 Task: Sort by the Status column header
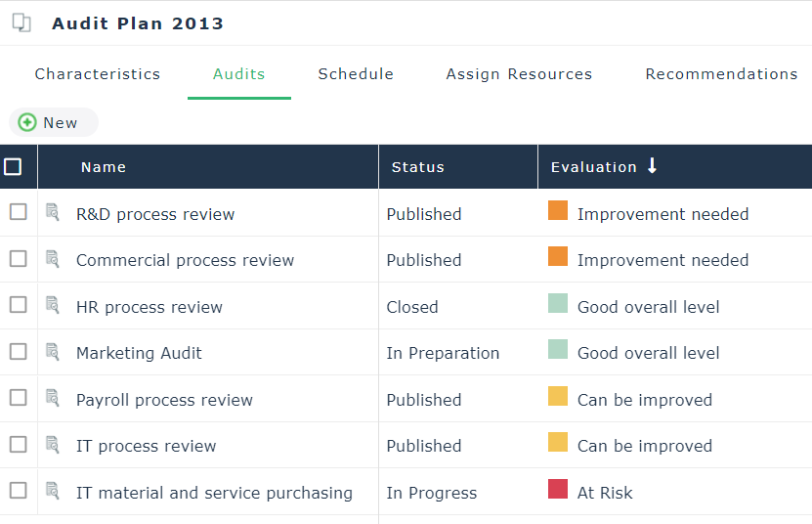pyautogui.click(x=417, y=167)
